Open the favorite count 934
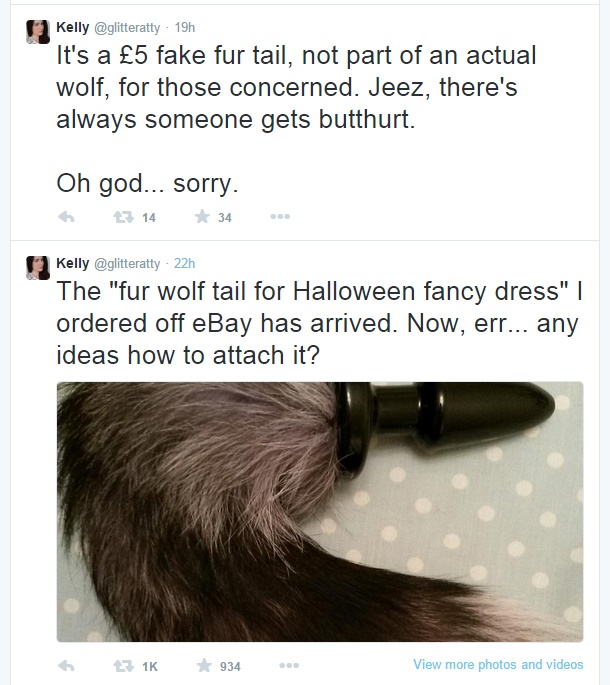This screenshot has width=610, height=685. 230,667
